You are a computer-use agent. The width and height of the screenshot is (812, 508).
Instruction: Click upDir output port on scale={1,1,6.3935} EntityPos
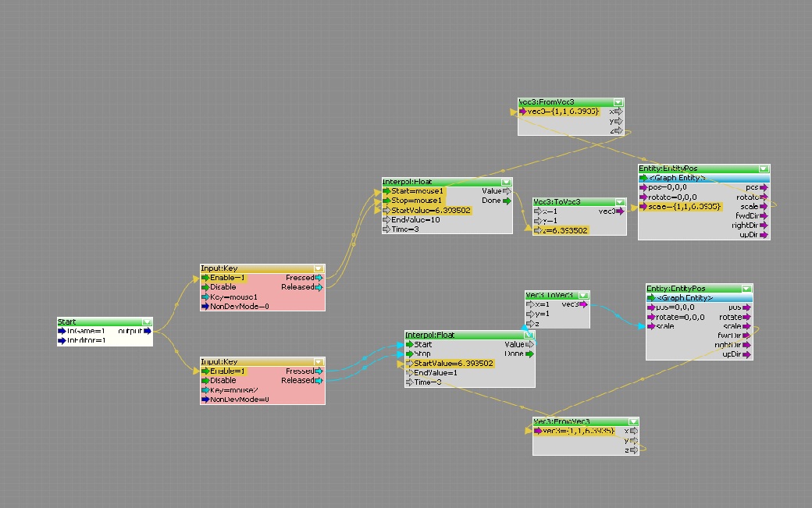764,235
